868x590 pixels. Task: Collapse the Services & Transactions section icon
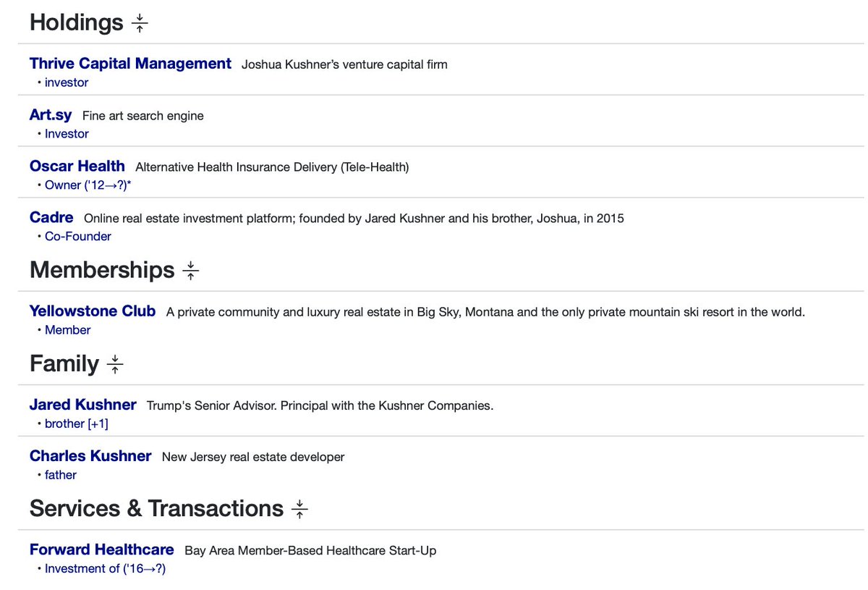[x=299, y=509]
